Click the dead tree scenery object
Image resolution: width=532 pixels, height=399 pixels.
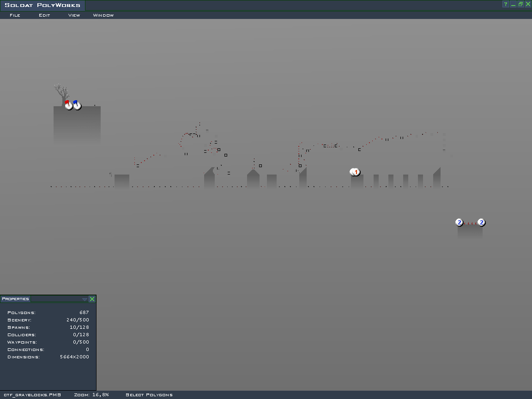click(x=60, y=93)
